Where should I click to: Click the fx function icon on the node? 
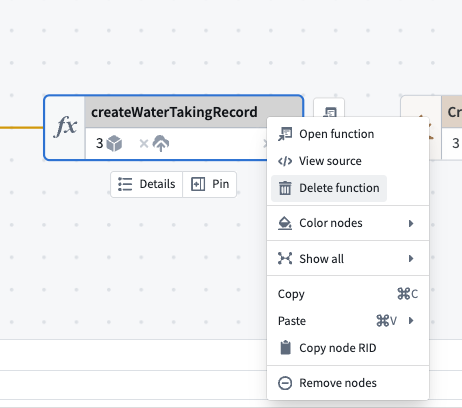tap(65, 127)
